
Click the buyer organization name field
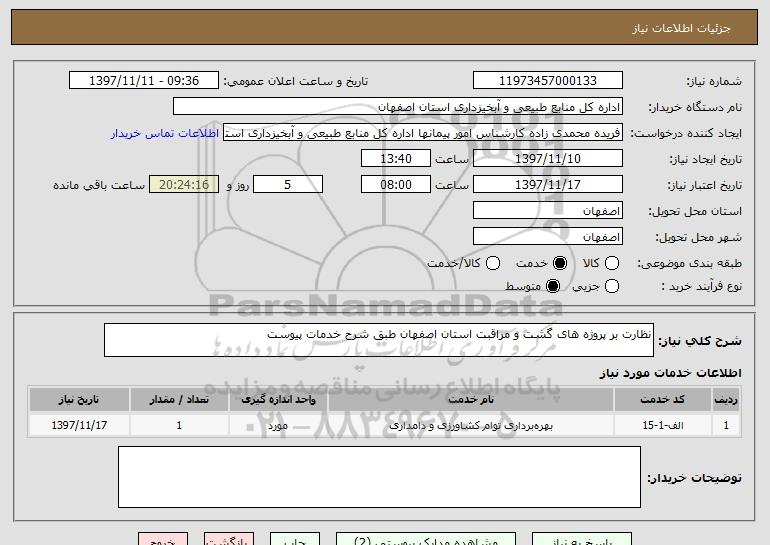398,107
